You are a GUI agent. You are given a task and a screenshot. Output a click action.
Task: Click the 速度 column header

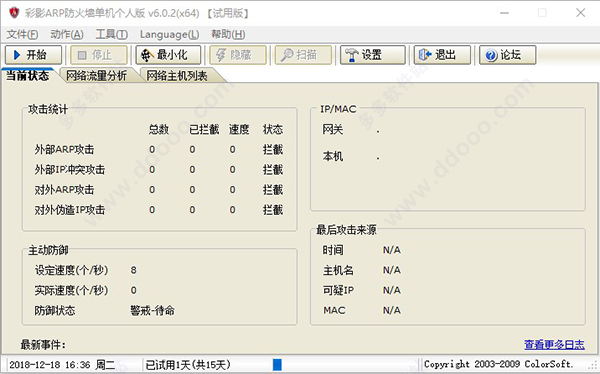239,129
